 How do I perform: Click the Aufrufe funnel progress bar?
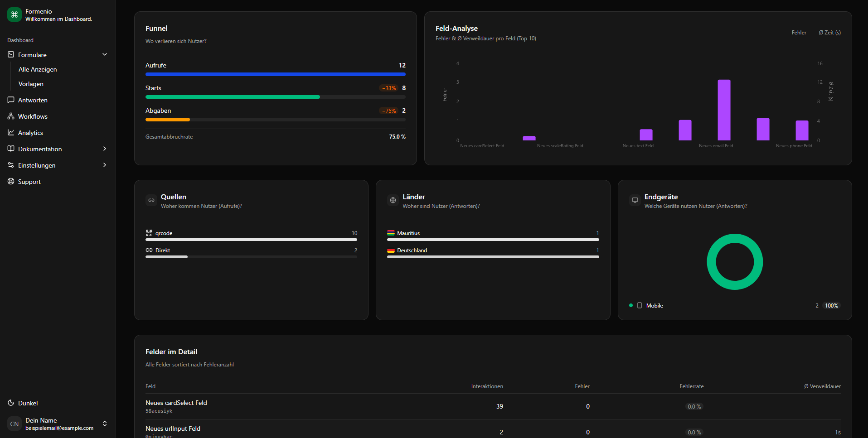point(275,74)
